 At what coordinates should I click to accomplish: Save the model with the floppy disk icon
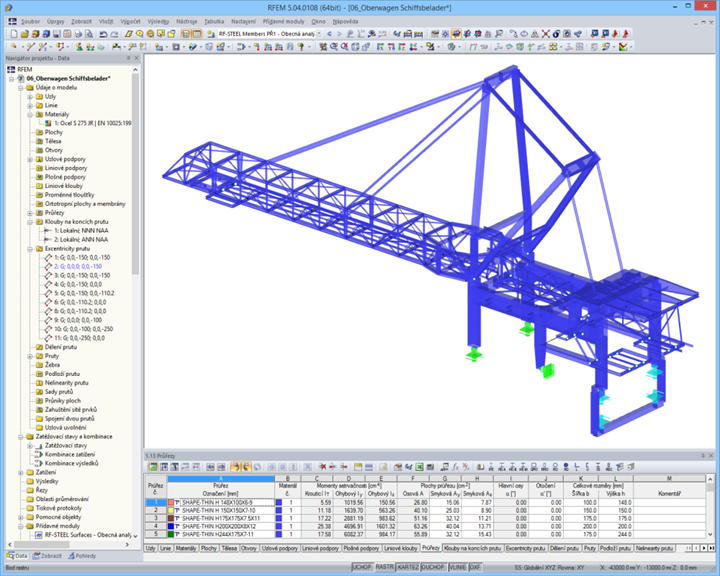pyautogui.click(x=56, y=34)
